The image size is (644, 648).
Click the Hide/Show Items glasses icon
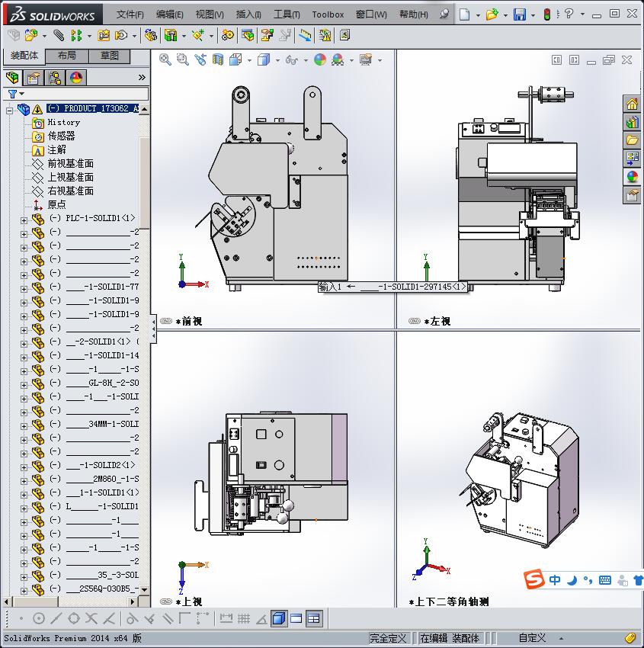pyautogui.click(x=292, y=60)
